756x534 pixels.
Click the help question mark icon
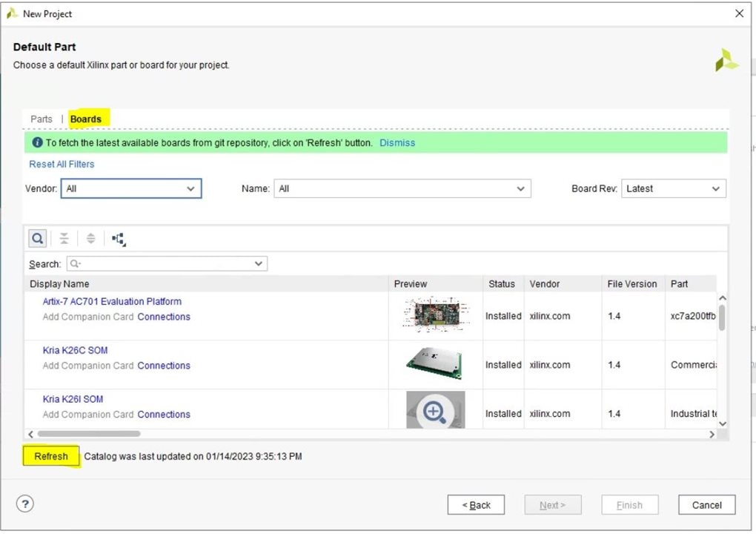click(25, 504)
